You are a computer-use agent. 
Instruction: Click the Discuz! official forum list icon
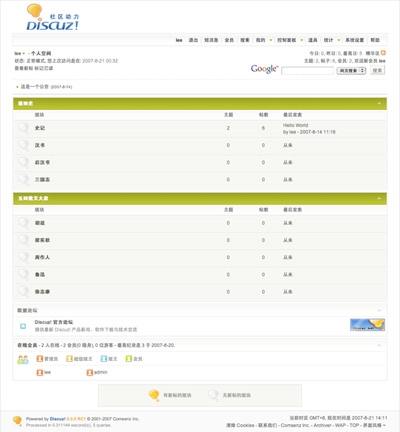23,326
